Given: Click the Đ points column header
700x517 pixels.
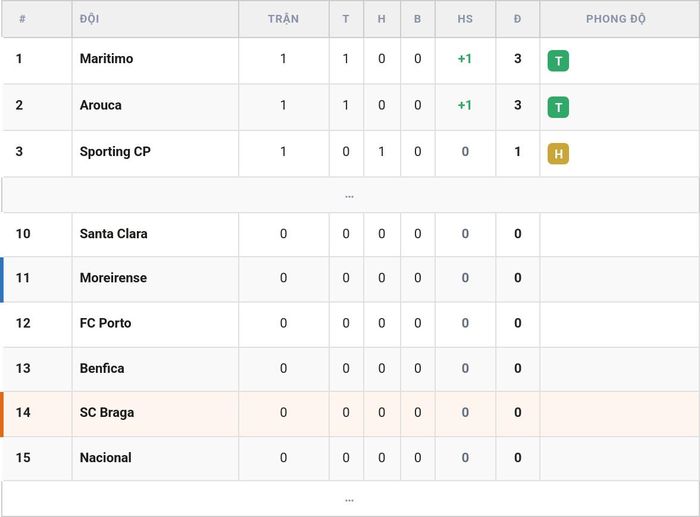Looking at the screenshot, I should click(517, 19).
